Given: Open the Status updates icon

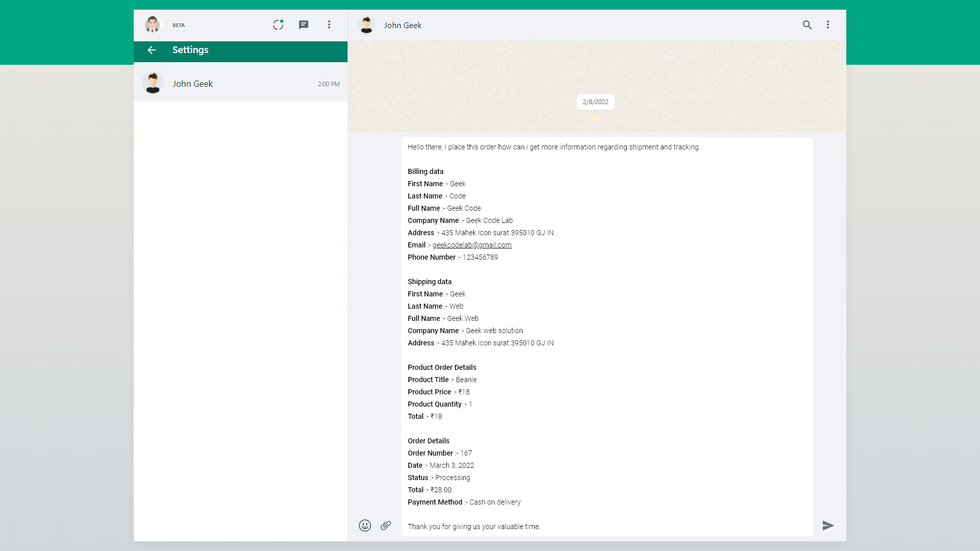Looking at the screenshot, I should [278, 24].
